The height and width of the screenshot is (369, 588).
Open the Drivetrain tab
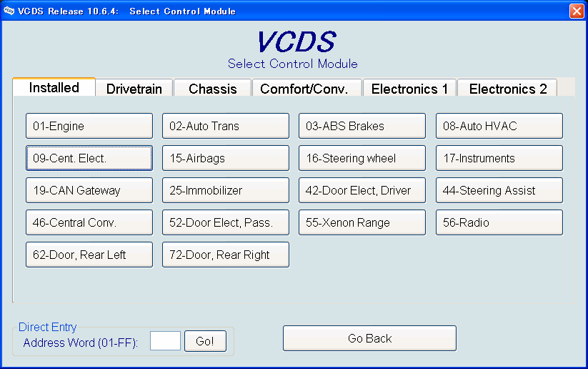click(134, 88)
